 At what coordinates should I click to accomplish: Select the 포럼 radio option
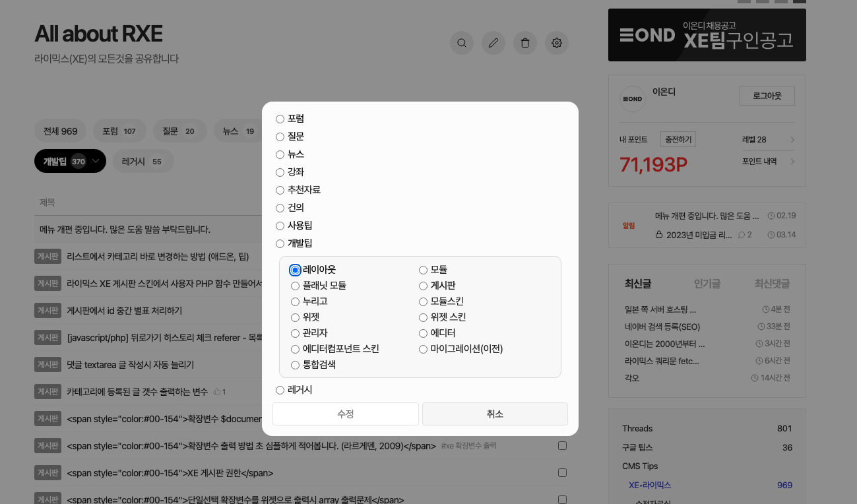(280, 119)
